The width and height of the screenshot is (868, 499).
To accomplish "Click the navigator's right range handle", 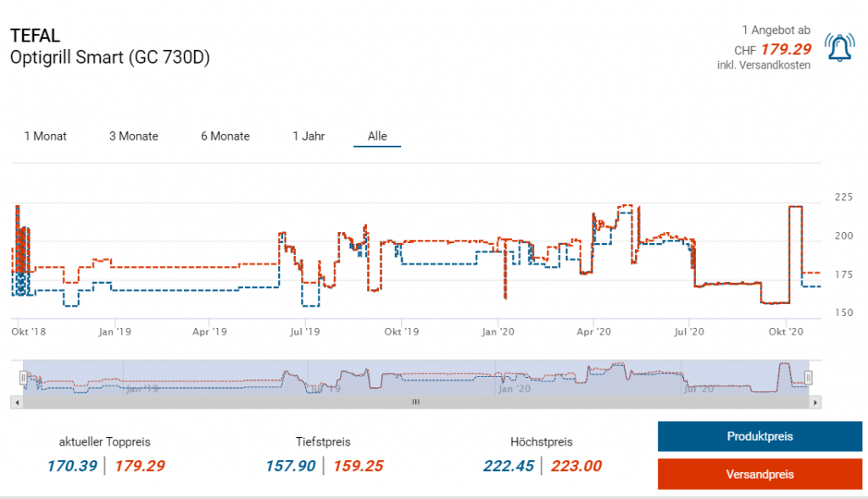I will [809, 377].
